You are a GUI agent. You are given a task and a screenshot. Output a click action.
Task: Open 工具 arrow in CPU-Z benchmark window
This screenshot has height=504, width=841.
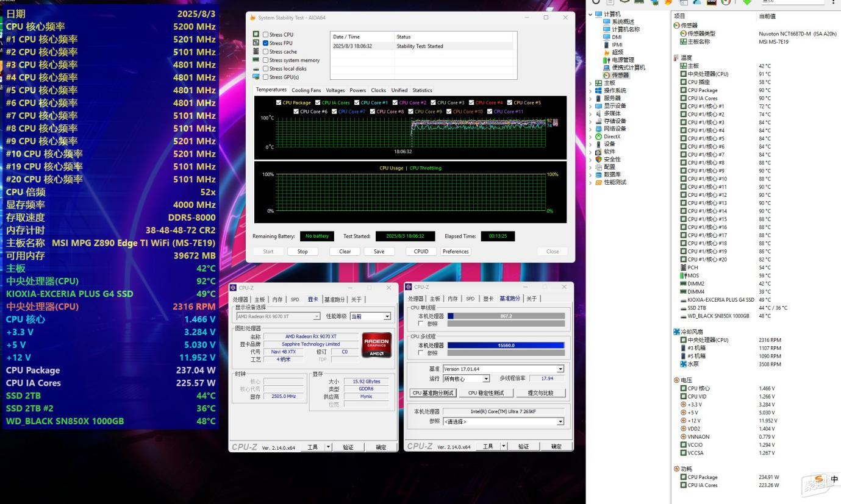pyautogui.click(x=504, y=447)
